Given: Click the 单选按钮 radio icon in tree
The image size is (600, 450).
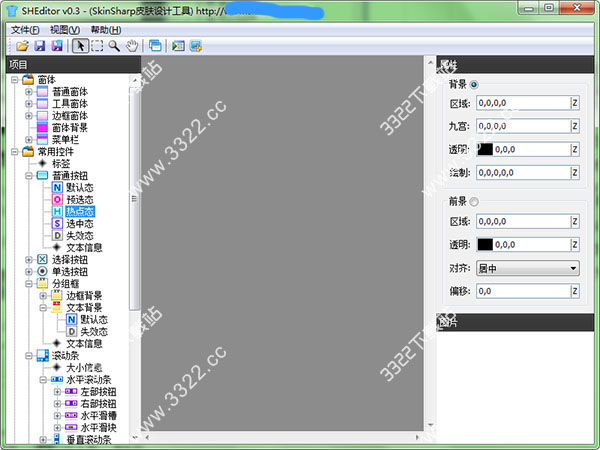Looking at the screenshot, I should coord(42,271).
